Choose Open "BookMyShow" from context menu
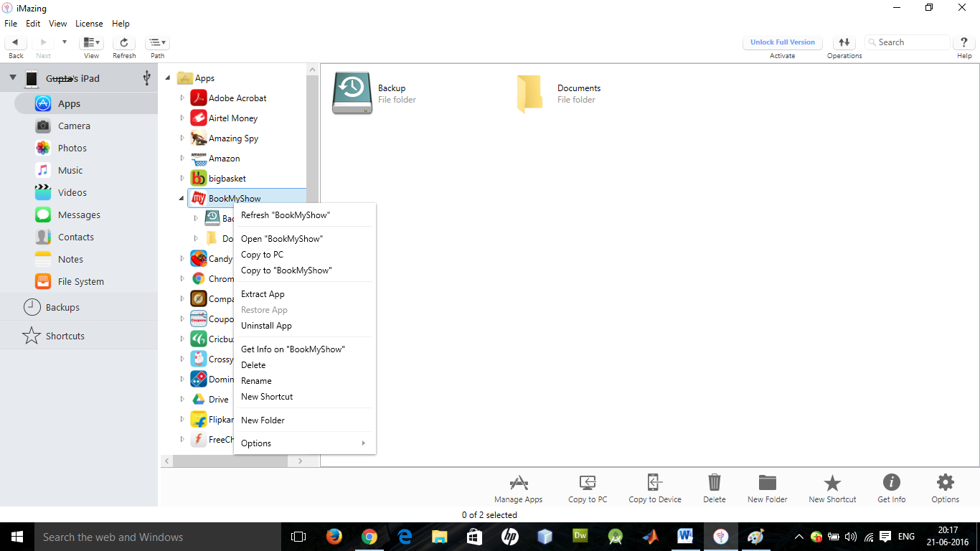 tap(304, 239)
